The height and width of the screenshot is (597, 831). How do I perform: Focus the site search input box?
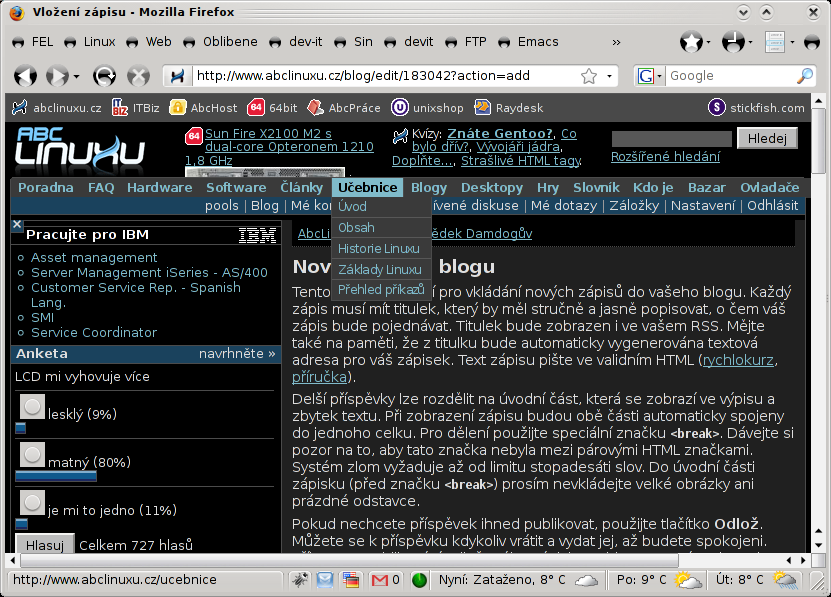(671, 139)
